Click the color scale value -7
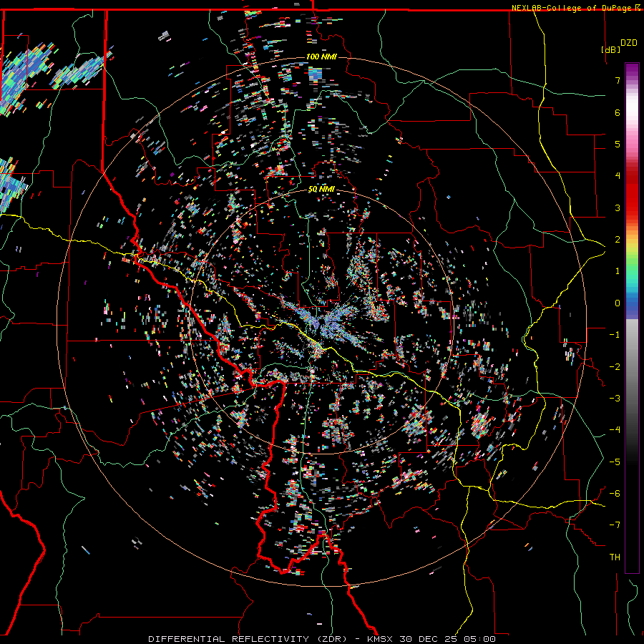The height and width of the screenshot is (644, 644). [615, 525]
